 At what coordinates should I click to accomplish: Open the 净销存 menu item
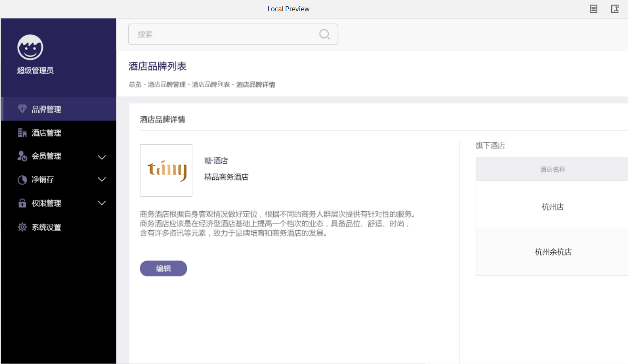pos(59,179)
